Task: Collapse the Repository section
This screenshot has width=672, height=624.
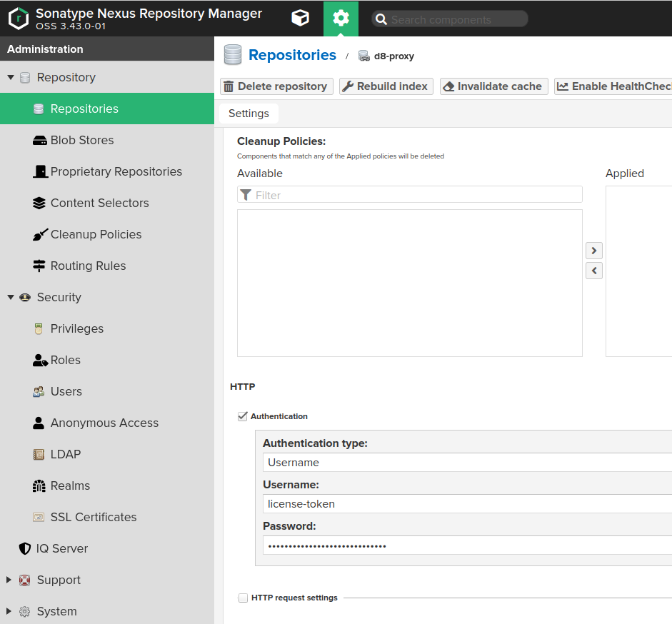Action: point(10,77)
